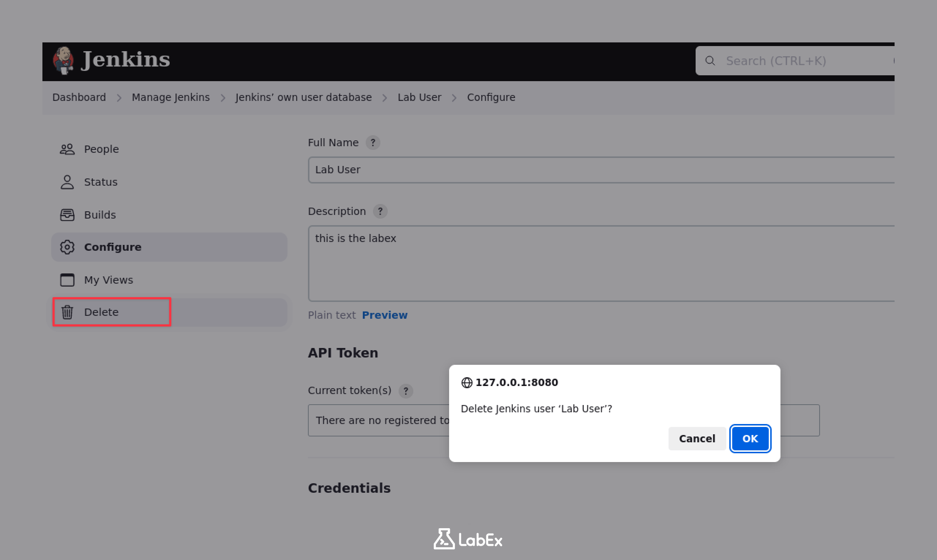Open Manage Jenkins from the breadcrumb
Viewport: 937px width, 560px height.
[x=171, y=97]
